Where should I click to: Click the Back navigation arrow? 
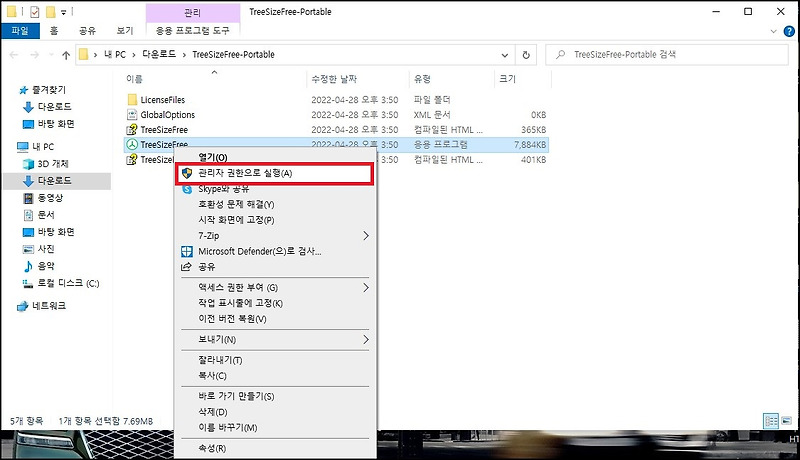coord(14,55)
